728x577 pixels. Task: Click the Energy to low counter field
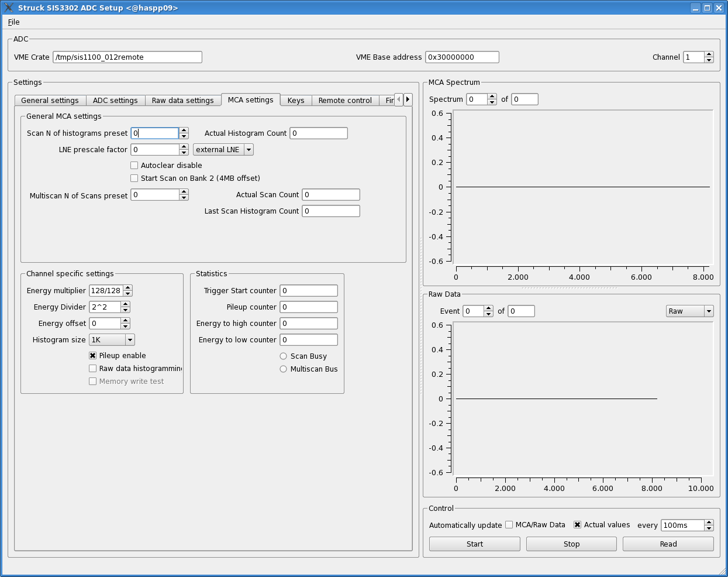point(309,340)
